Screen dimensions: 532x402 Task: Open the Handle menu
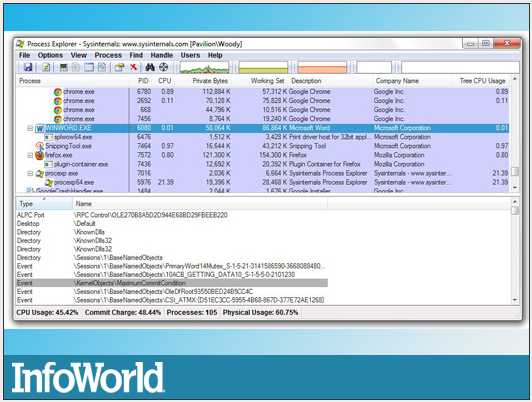point(162,55)
